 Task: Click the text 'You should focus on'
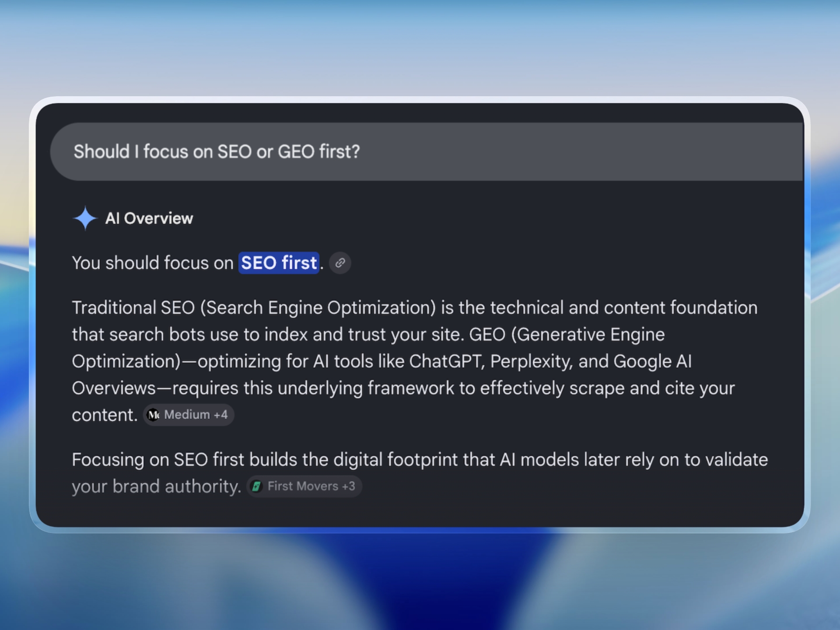153,263
